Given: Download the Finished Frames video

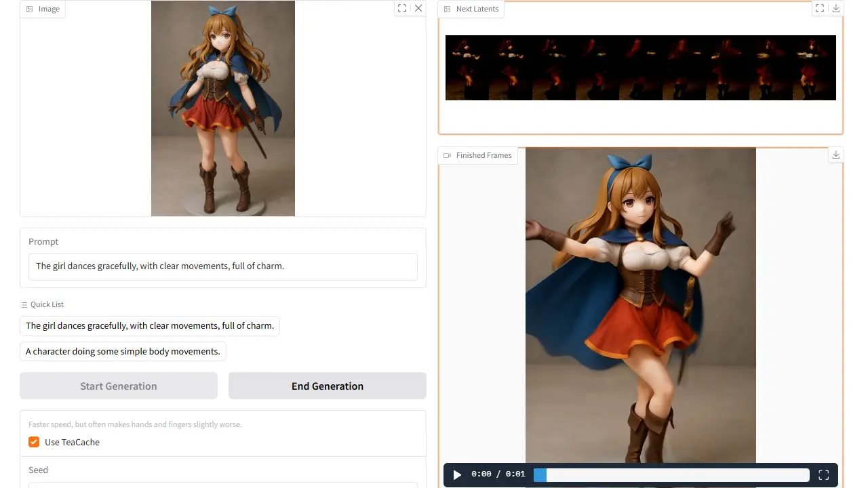Looking at the screenshot, I should coord(836,155).
